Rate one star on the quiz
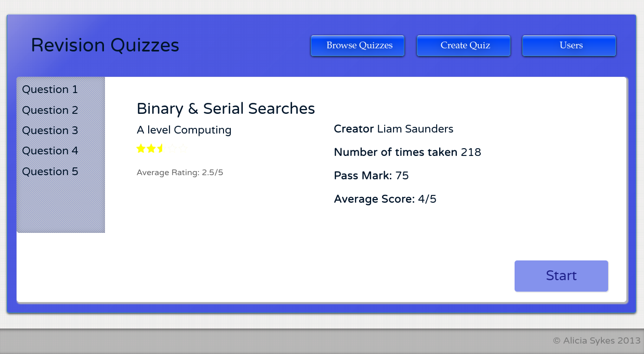This screenshot has width=644, height=354. (140, 148)
